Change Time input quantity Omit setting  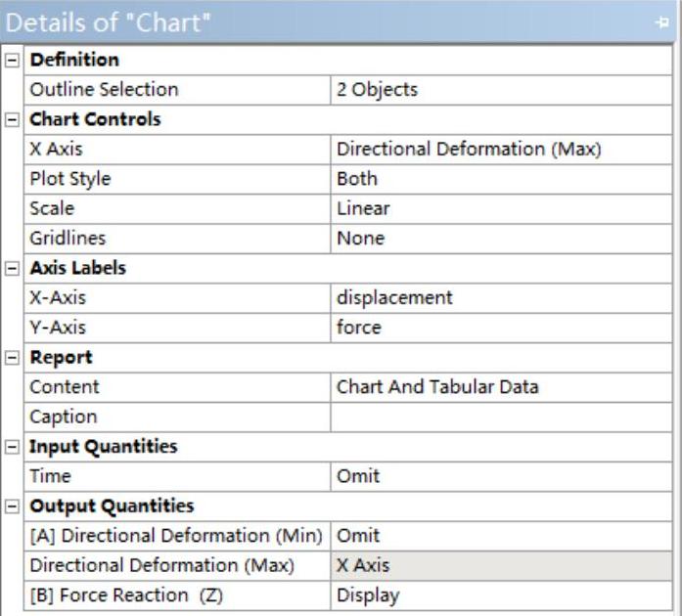coord(503,477)
